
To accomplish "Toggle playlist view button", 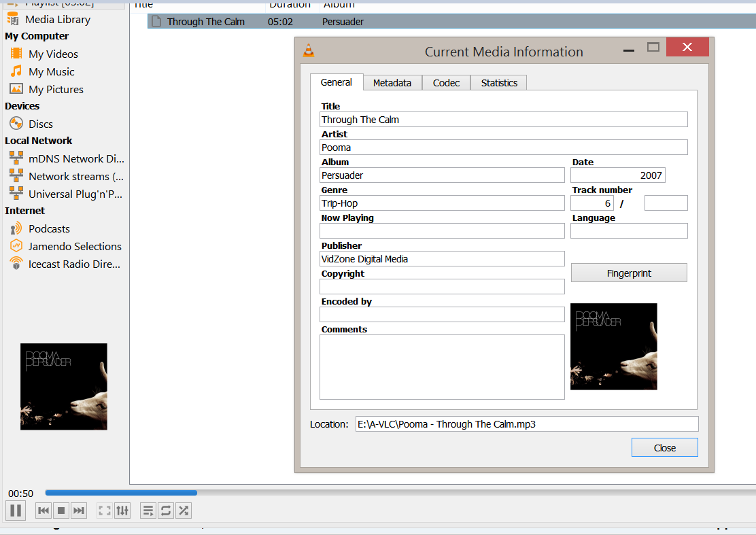I will [148, 511].
